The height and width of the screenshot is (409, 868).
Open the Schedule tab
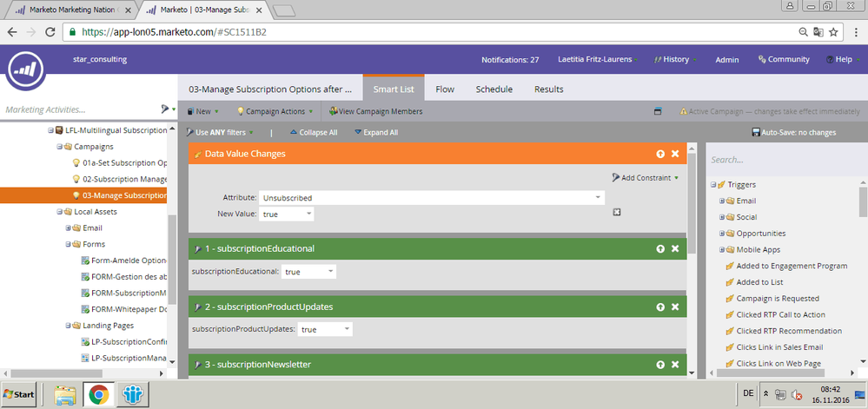pyautogui.click(x=494, y=89)
